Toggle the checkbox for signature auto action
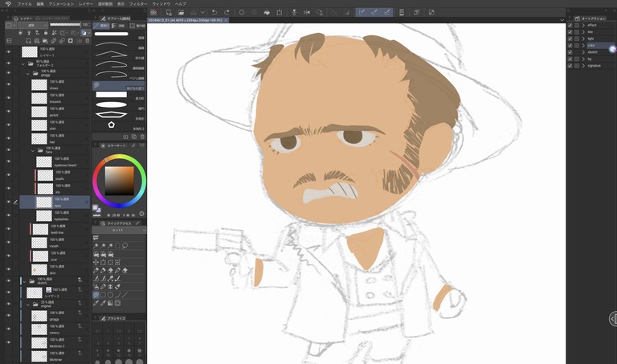617x364 pixels. coord(570,66)
